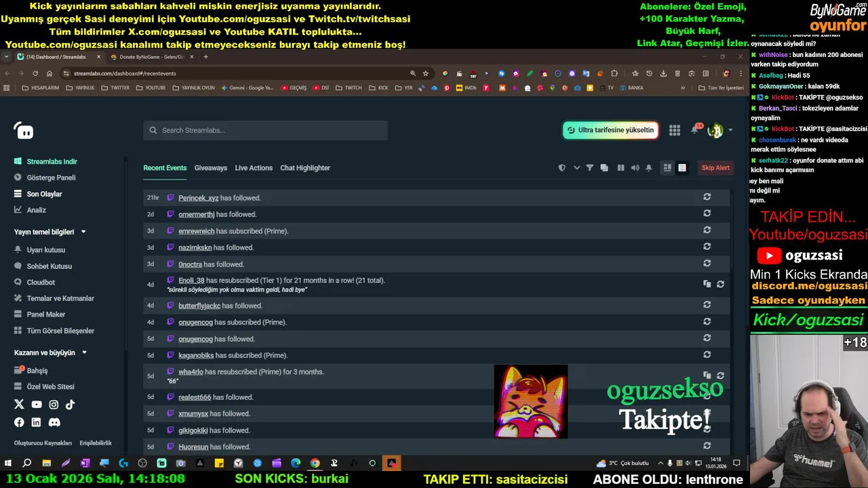Replay the butterflyjackc follow alert

707,304
